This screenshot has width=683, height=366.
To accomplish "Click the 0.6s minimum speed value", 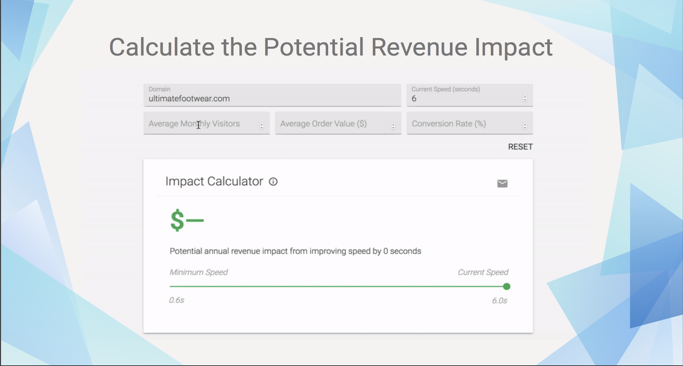I will click(176, 301).
